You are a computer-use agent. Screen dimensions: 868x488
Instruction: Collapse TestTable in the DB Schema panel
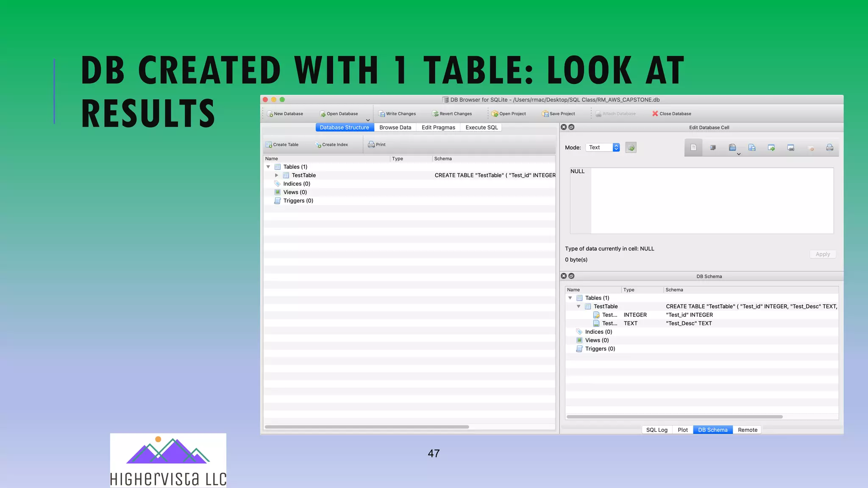[x=579, y=307]
